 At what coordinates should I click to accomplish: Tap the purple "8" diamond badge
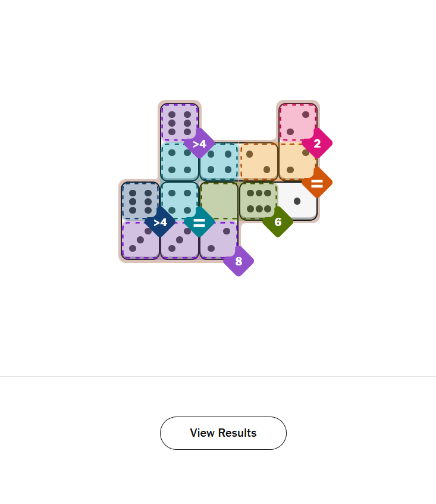tap(239, 261)
